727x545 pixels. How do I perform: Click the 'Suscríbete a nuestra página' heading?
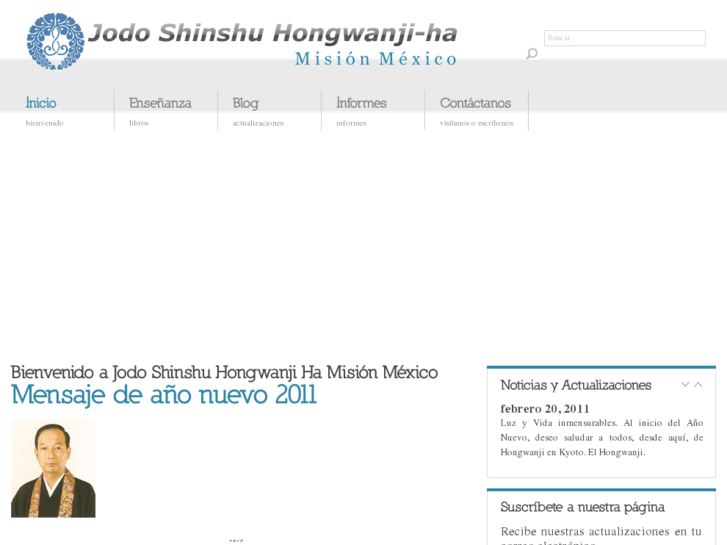(582, 507)
